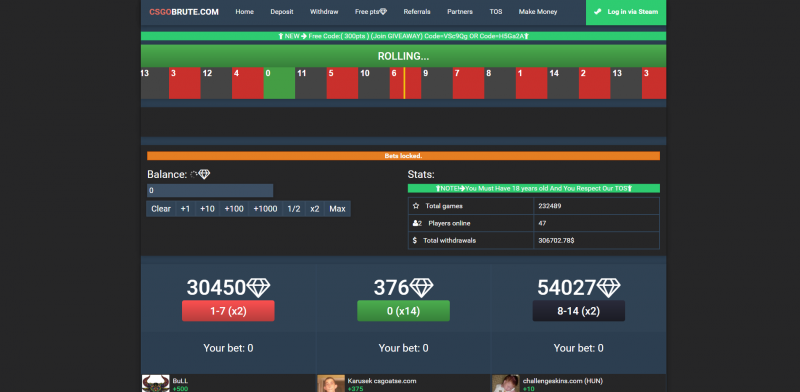
Task: Select the Total withdrawals value 306702.78$
Action: 556,240
